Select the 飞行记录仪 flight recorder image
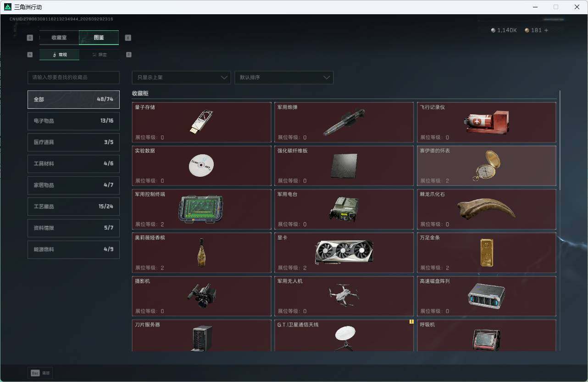The image size is (588, 382). 486,122
